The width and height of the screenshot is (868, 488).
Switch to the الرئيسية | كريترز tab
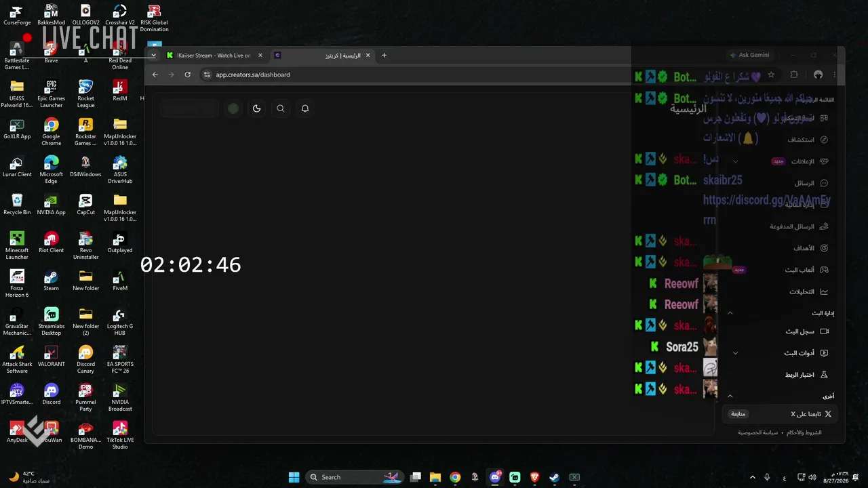pyautogui.click(x=324, y=56)
